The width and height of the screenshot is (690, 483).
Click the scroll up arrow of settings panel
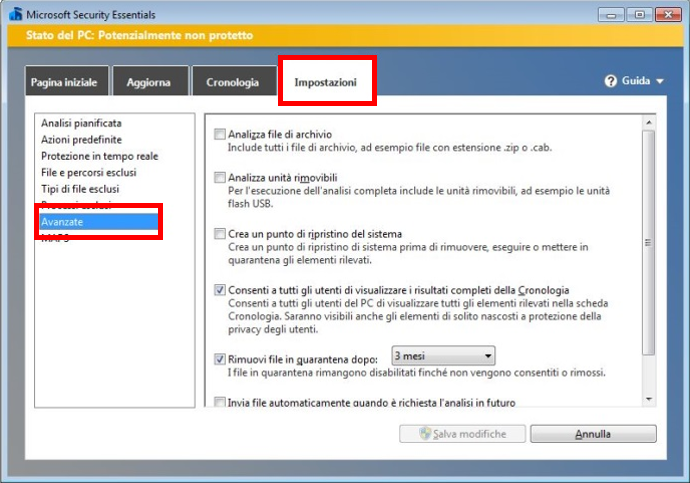pyautogui.click(x=649, y=123)
